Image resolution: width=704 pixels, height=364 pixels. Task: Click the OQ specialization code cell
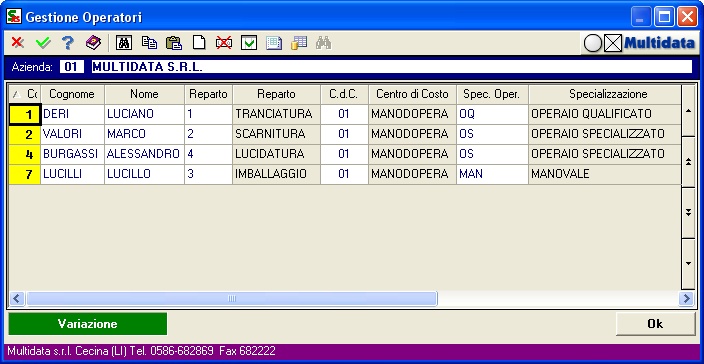pos(492,114)
